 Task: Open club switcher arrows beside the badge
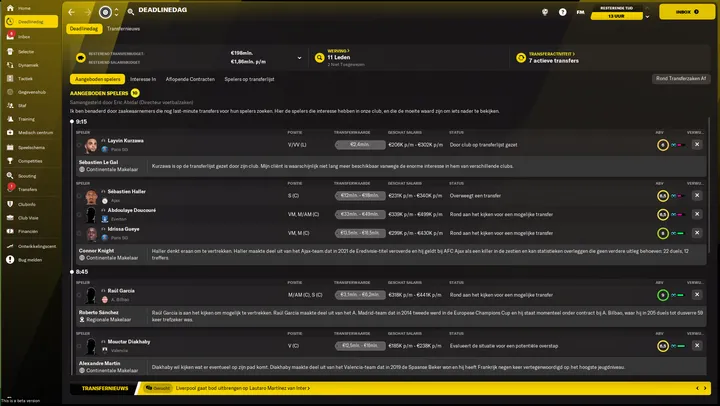[117, 12]
